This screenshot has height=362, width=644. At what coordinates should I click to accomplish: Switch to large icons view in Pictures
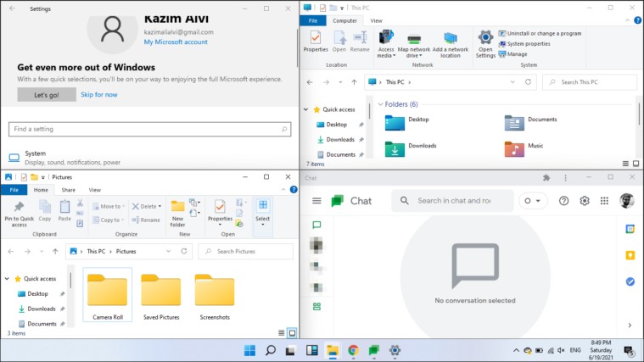tap(292, 333)
